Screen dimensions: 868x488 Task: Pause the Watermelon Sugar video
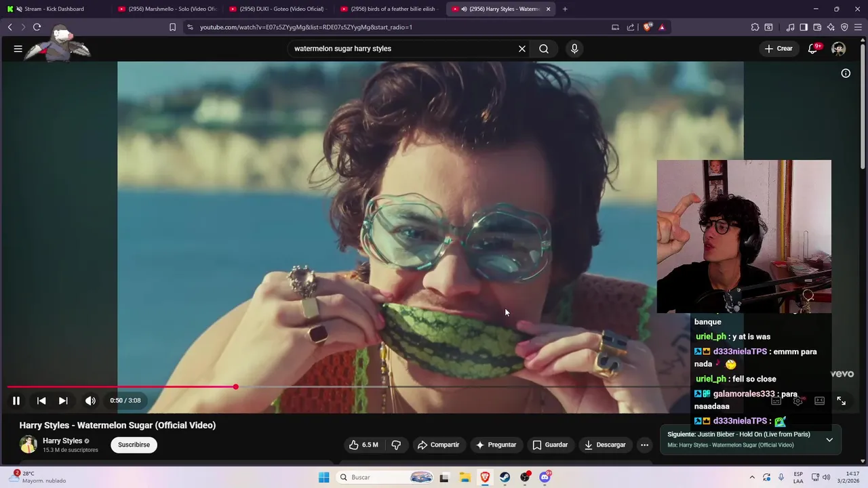[x=16, y=401]
